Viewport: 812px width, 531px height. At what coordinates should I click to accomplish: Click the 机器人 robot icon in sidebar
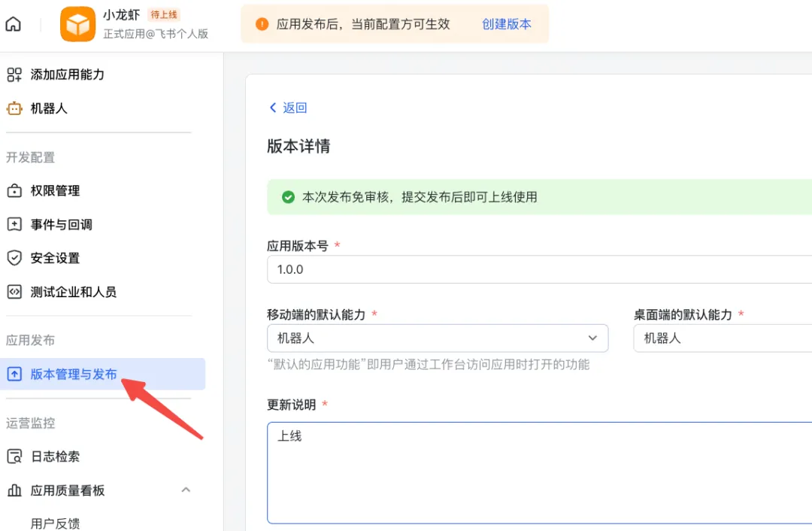tap(14, 108)
